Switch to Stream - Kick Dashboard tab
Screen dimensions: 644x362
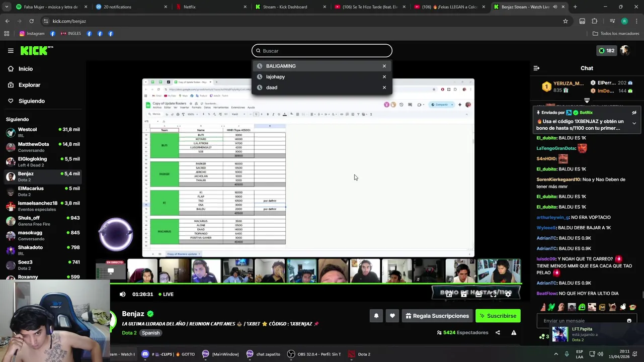click(x=290, y=7)
